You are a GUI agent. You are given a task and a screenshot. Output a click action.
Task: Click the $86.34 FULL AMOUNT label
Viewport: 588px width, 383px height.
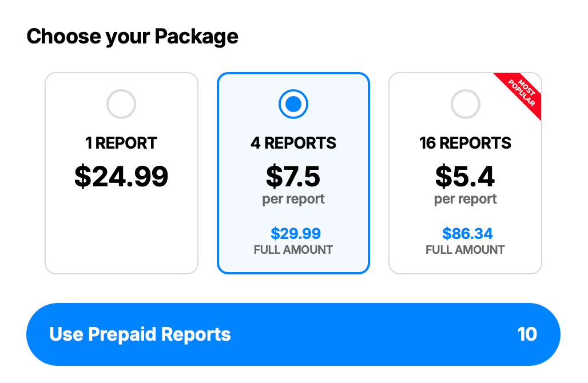click(466, 240)
